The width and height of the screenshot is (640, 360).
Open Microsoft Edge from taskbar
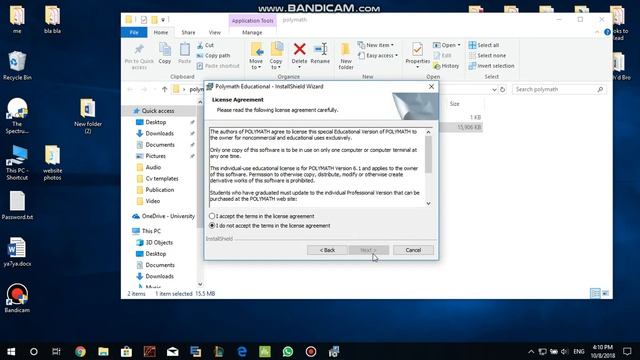coord(242,351)
